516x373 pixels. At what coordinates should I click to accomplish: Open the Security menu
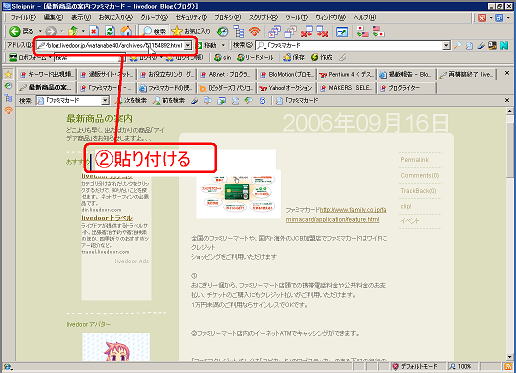191,17
